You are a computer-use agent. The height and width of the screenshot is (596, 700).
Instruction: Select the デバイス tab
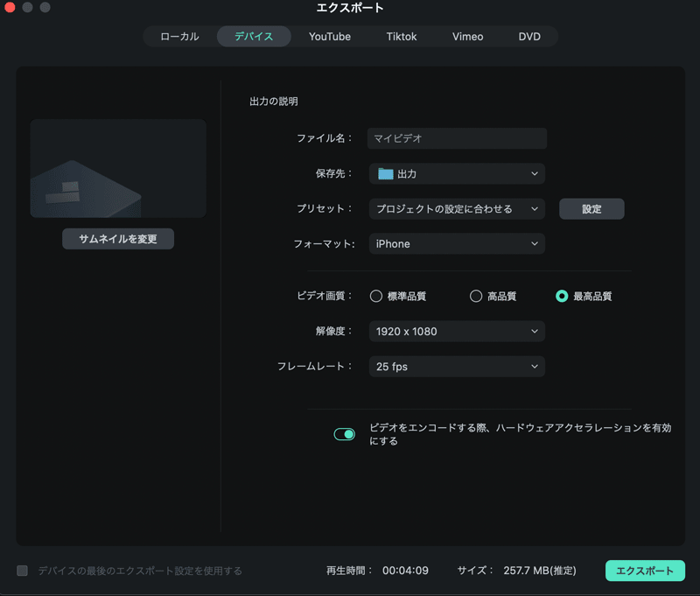pyautogui.click(x=254, y=37)
